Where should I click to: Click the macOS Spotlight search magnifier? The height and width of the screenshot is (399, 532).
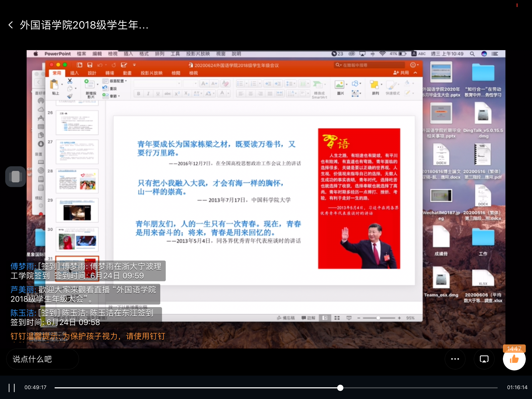coord(472,54)
